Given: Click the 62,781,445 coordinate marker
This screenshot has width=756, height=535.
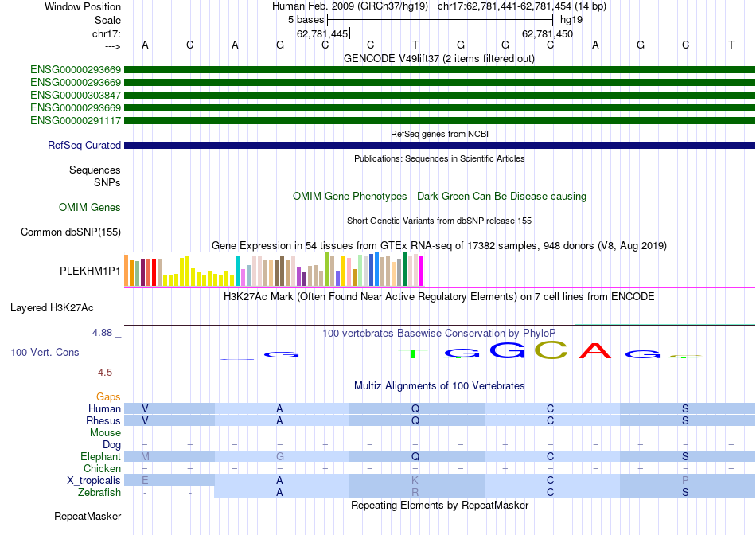Looking at the screenshot, I should click(x=322, y=33).
